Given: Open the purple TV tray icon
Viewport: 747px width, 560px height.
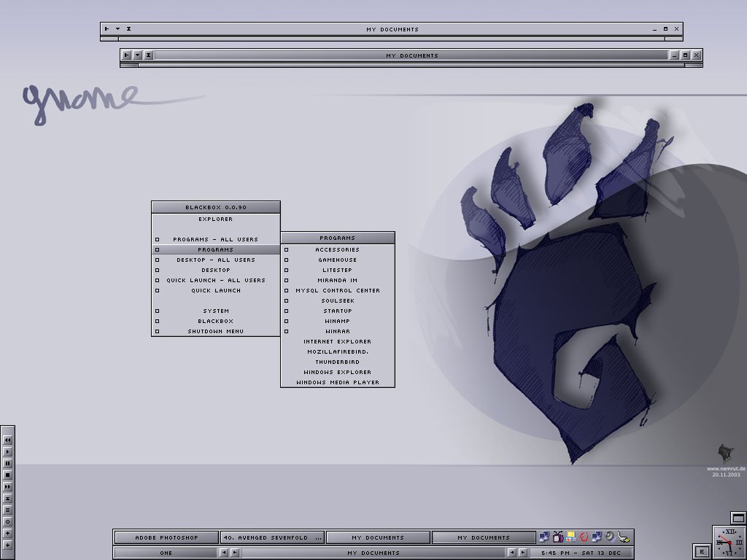Looking at the screenshot, I should pyautogui.click(x=558, y=537).
